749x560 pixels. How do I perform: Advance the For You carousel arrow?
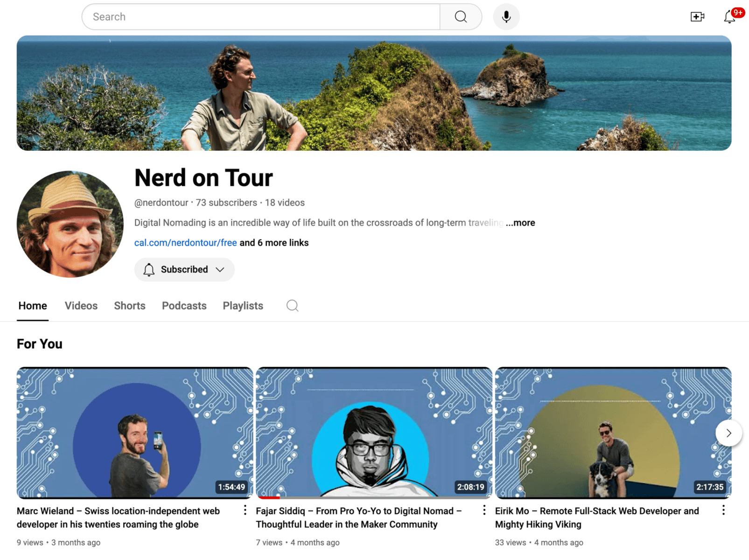(728, 433)
